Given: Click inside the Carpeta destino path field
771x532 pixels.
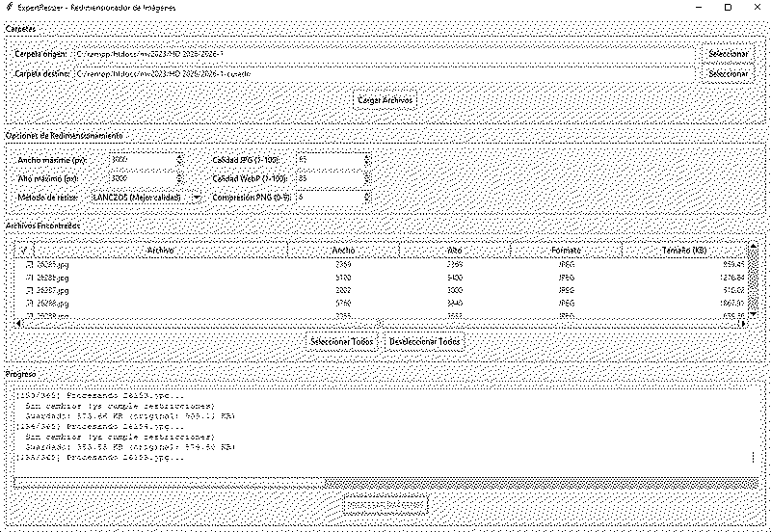Looking at the screenshot, I should click(x=385, y=73).
